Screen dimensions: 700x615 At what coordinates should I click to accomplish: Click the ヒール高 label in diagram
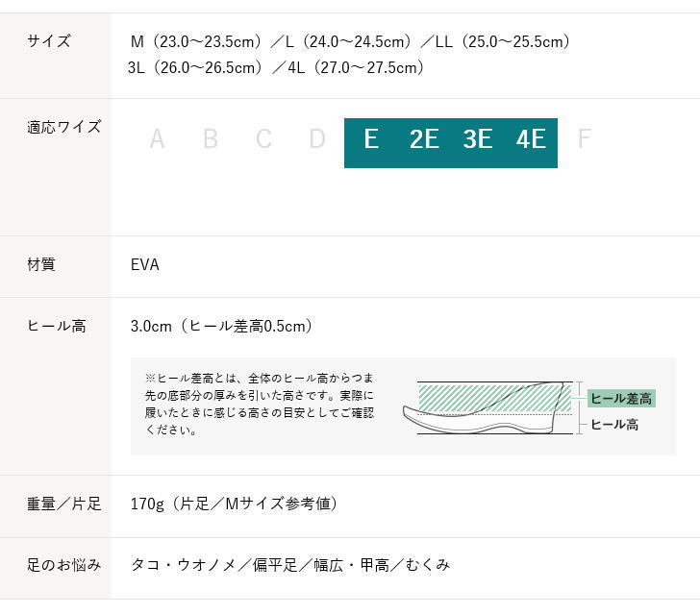[614, 425]
